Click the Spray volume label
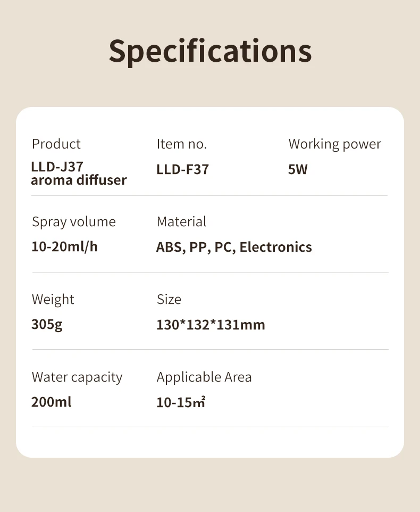 (74, 221)
